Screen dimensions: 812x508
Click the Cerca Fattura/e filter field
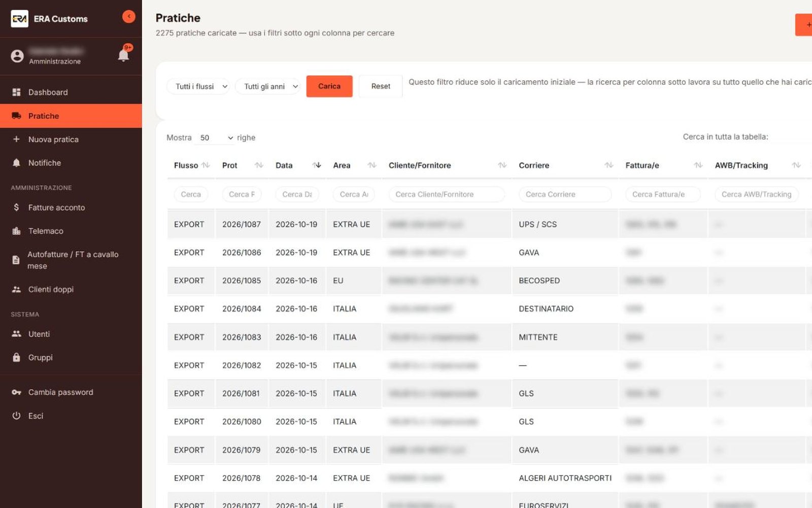point(663,194)
